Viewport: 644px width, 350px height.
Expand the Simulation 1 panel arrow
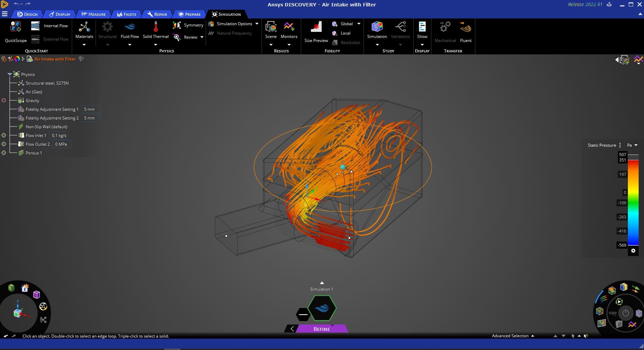(x=322, y=283)
